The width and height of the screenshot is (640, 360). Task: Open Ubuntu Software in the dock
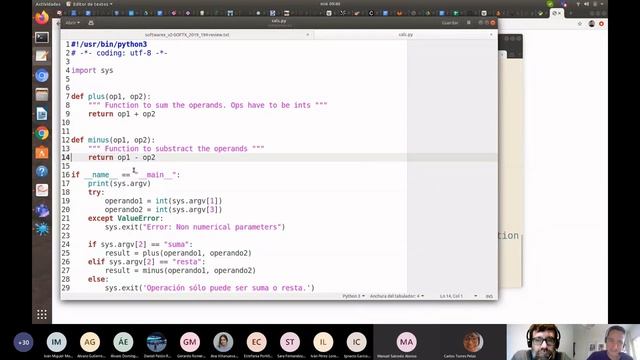click(42, 153)
